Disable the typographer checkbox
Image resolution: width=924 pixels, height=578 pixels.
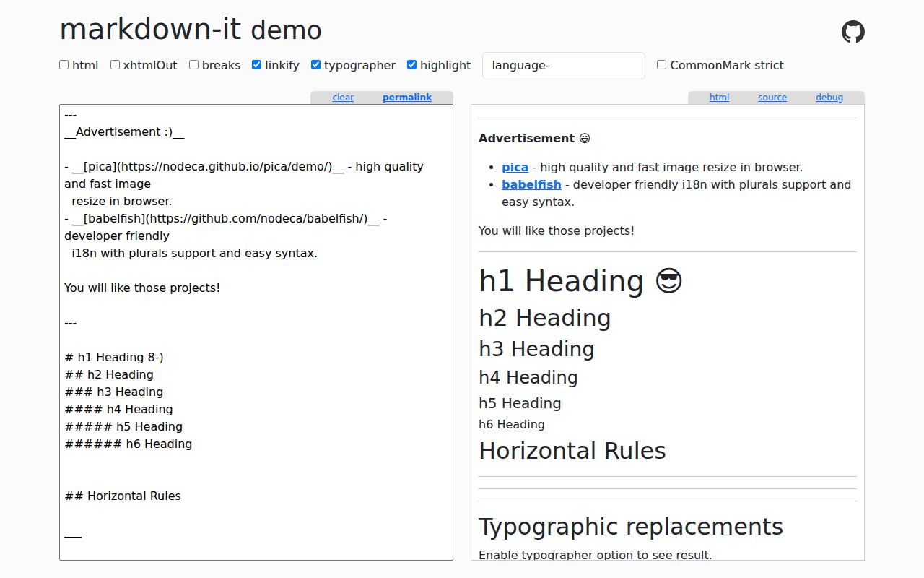[315, 65]
